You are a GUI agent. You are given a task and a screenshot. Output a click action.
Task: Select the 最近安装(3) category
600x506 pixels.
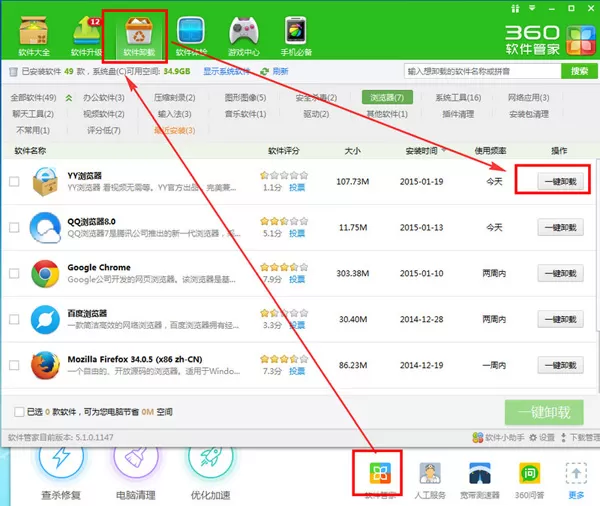pos(174,130)
